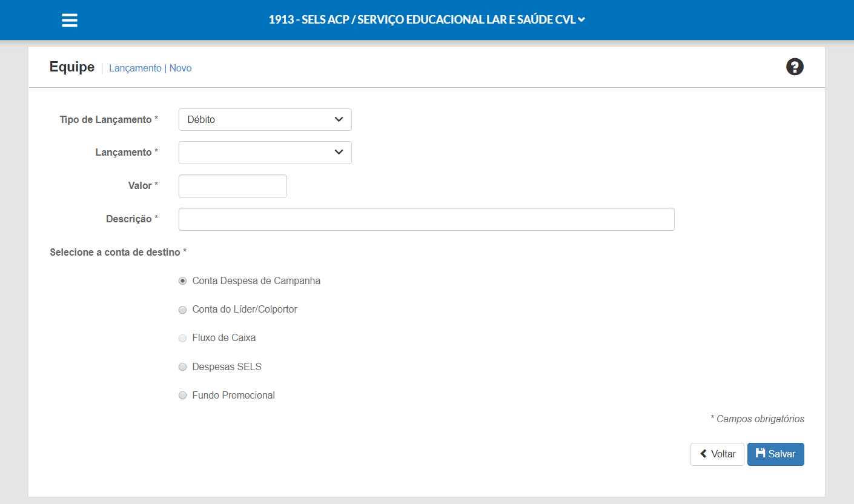Click the Selecione a conta de destino label
Image resolution: width=854 pixels, height=504 pixels.
point(118,252)
